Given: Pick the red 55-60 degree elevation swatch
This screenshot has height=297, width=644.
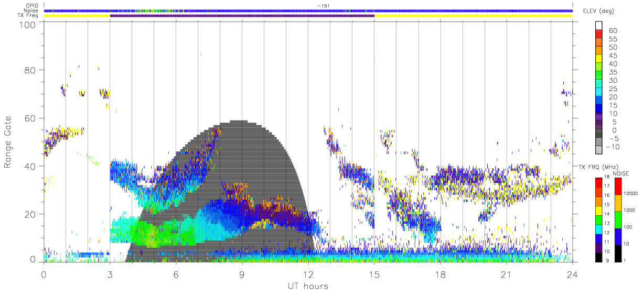Looking at the screenshot, I should tap(599, 34).
